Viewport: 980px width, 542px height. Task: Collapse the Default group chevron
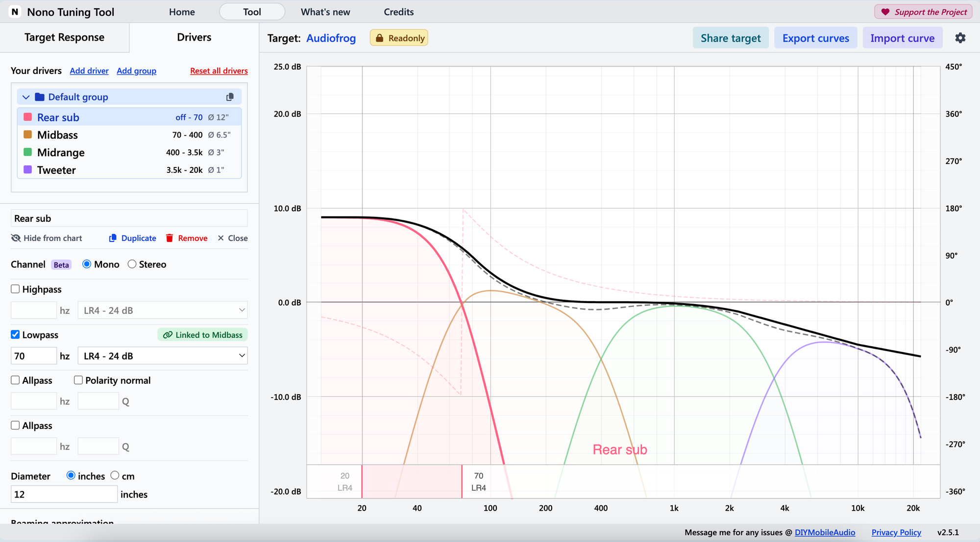(26, 97)
